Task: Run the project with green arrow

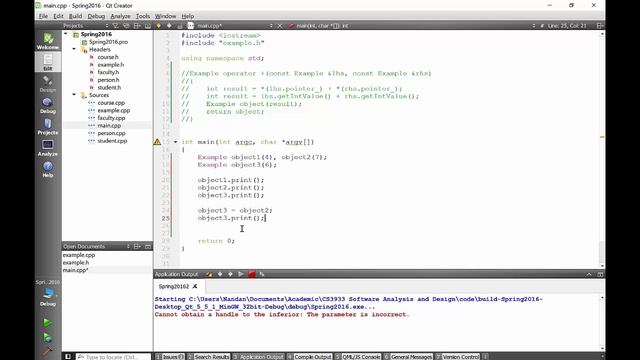Action: pos(47,322)
